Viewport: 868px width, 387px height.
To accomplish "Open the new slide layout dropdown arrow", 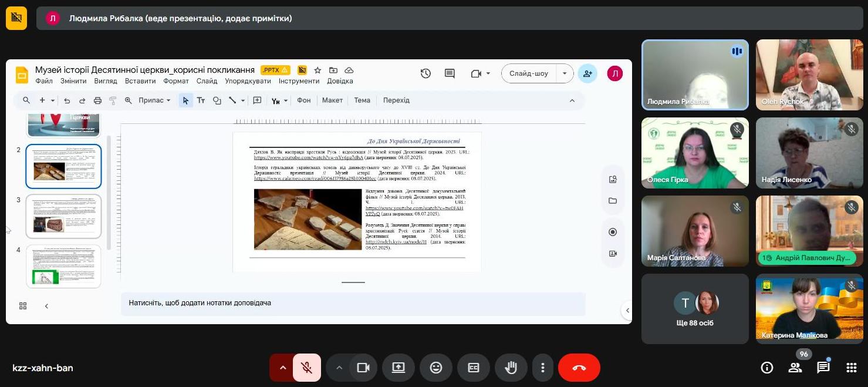I will [53, 100].
